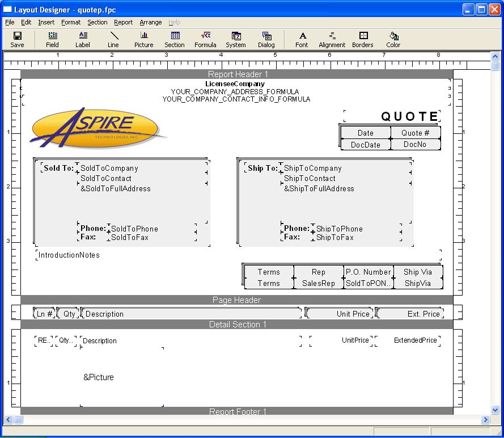Select the Field tool icon
Viewport: 504px width, 438px height.
(52, 39)
